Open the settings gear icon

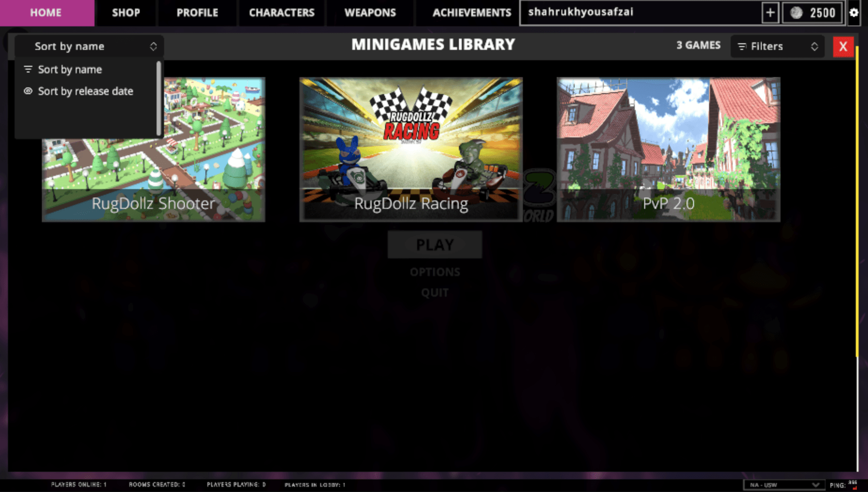pyautogui.click(x=854, y=13)
